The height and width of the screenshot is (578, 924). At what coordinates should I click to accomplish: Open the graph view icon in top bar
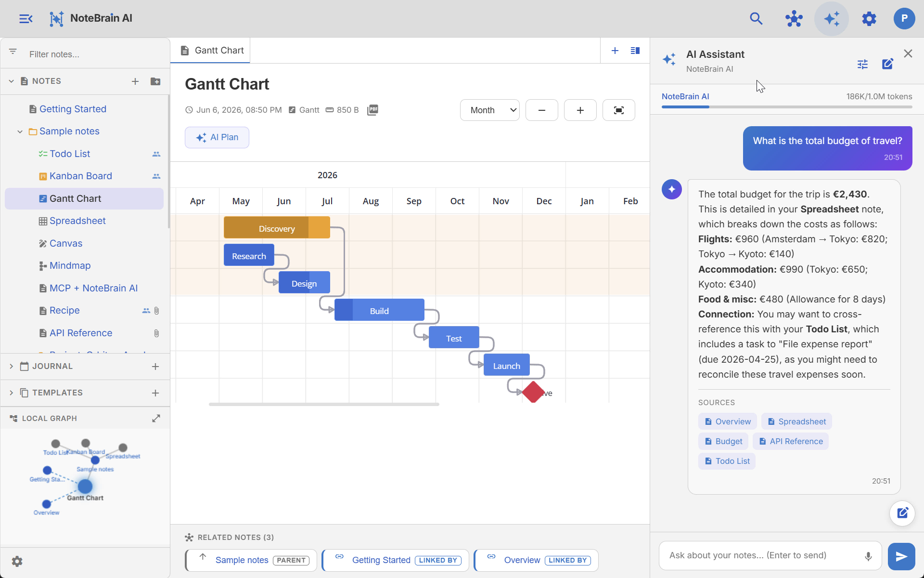click(x=794, y=19)
